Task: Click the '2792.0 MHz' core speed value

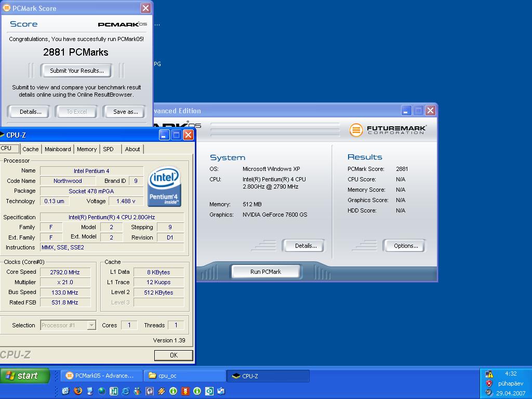Action: coord(65,272)
